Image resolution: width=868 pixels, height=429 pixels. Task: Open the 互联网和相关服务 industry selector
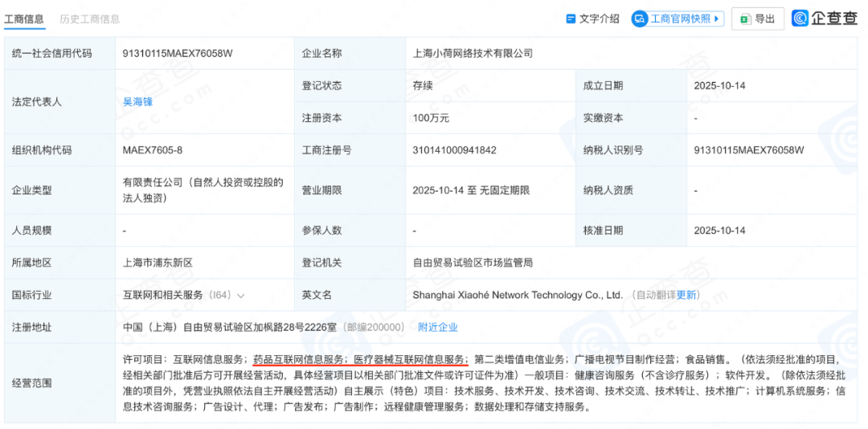click(162, 295)
